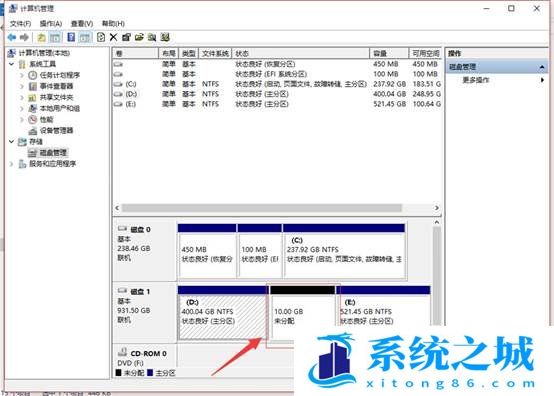The width and height of the screenshot is (554, 396).
Task: Select the (D:) volume list row
Action: (x=277, y=94)
